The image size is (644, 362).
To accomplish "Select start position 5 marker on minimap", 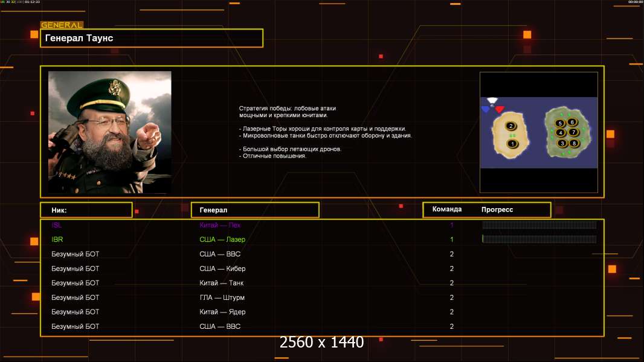I will click(561, 123).
